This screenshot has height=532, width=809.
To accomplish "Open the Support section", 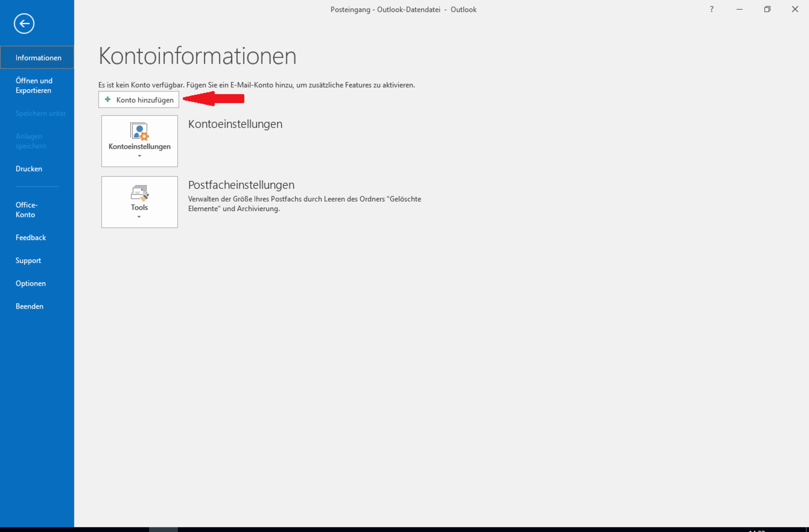I will (x=28, y=260).
